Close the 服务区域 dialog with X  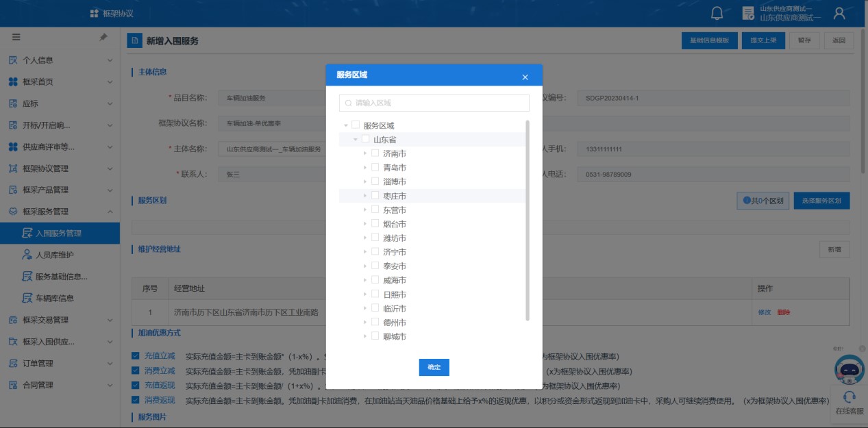525,77
